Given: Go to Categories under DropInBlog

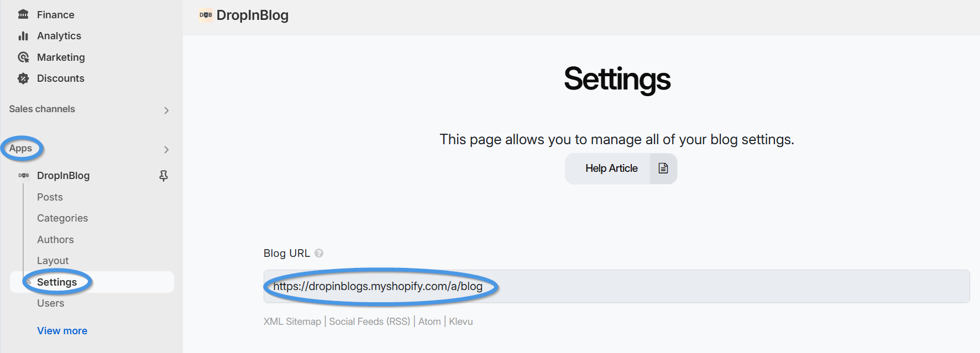Looking at the screenshot, I should tap(62, 218).
